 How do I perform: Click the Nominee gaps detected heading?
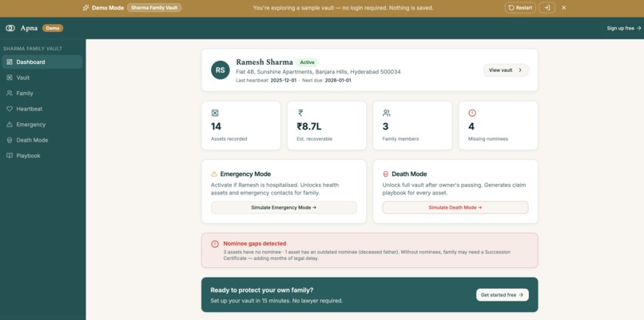tap(255, 243)
